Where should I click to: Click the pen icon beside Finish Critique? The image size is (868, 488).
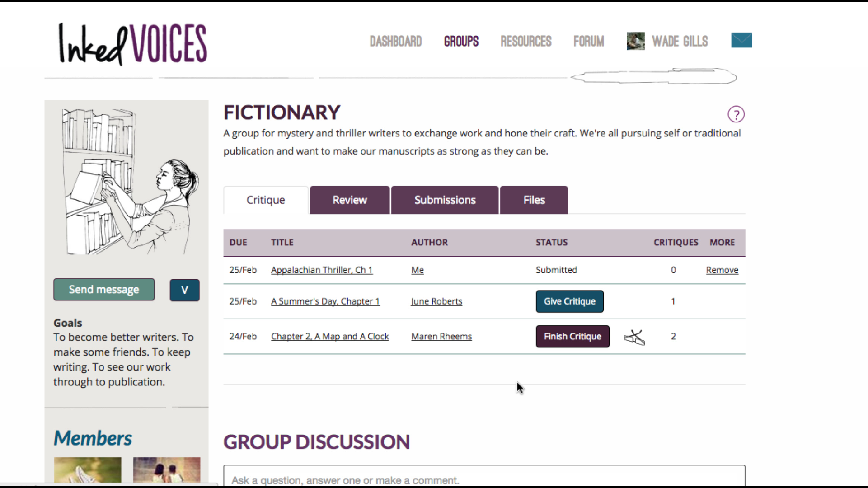634,337
